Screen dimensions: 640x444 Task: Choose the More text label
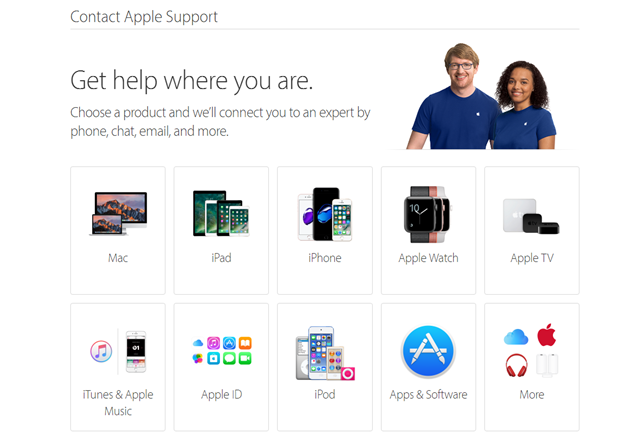point(531,395)
